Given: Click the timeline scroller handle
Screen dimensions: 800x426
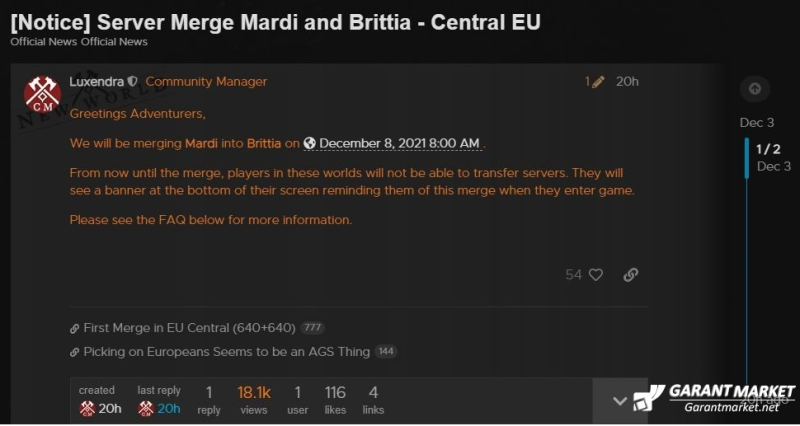Looking at the screenshot, I should [x=746, y=158].
